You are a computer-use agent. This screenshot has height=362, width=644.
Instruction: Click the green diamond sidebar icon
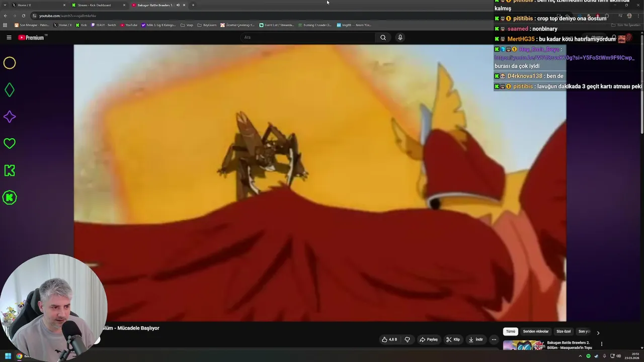[10, 90]
